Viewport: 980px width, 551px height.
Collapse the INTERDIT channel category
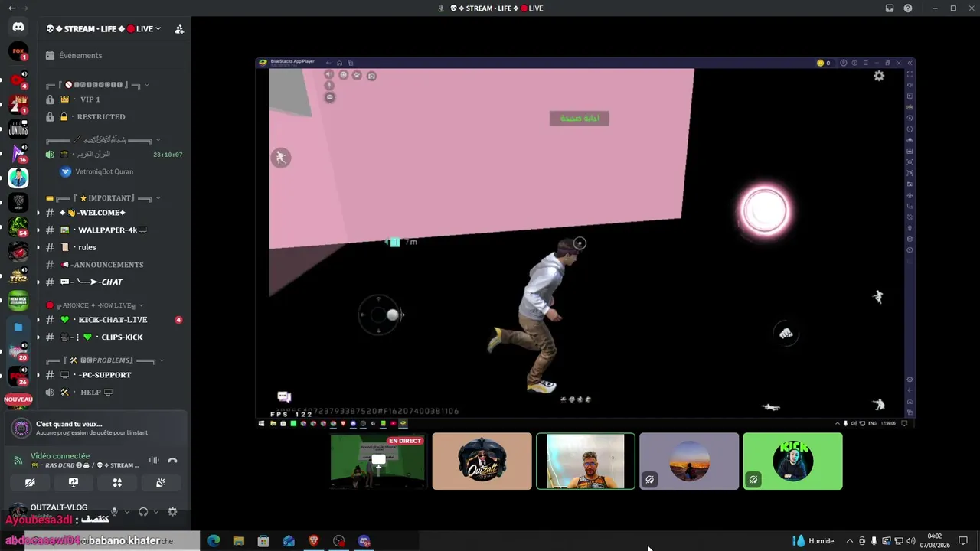[x=97, y=85]
